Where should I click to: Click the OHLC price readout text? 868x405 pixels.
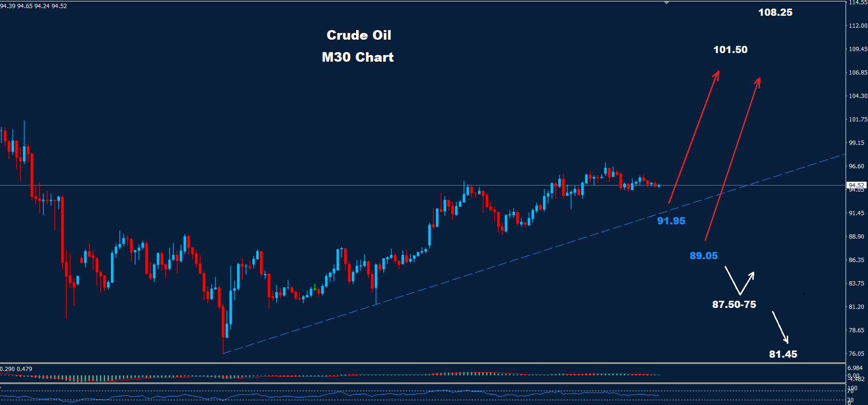(33, 6)
